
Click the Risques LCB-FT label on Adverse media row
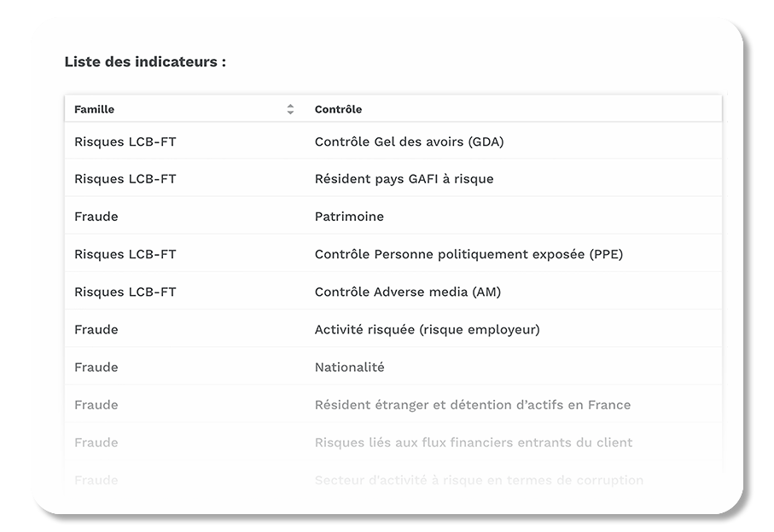click(x=124, y=291)
